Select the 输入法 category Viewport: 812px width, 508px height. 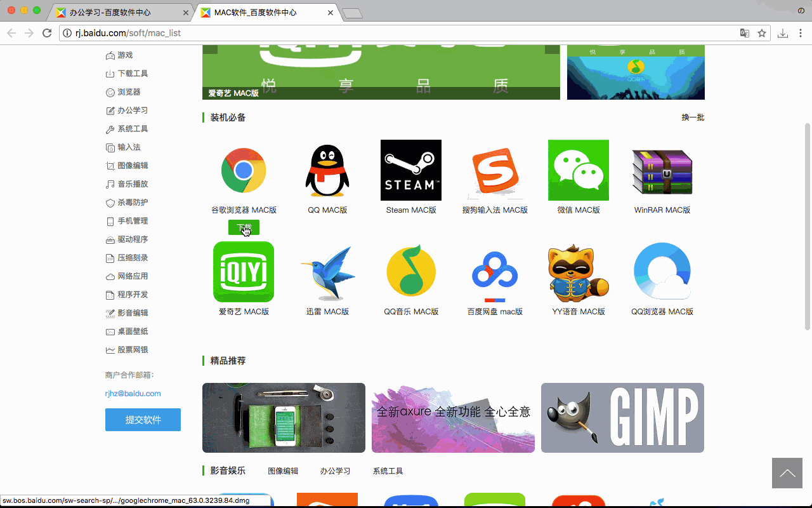coord(123,147)
